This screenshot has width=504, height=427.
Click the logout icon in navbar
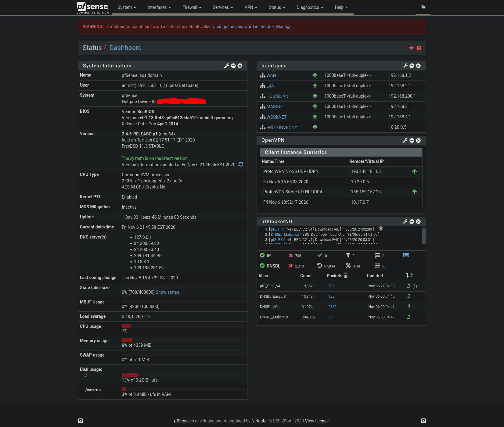point(423,7)
